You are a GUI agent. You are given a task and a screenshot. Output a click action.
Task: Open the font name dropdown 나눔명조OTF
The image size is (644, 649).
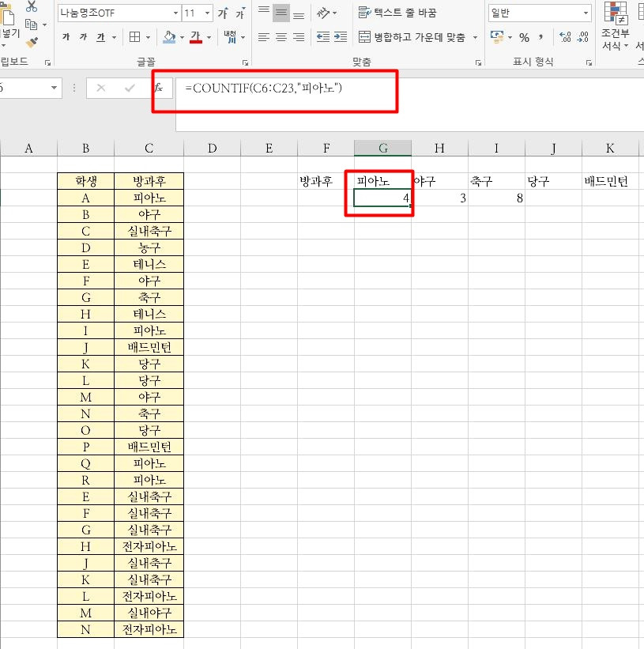tap(119, 13)
